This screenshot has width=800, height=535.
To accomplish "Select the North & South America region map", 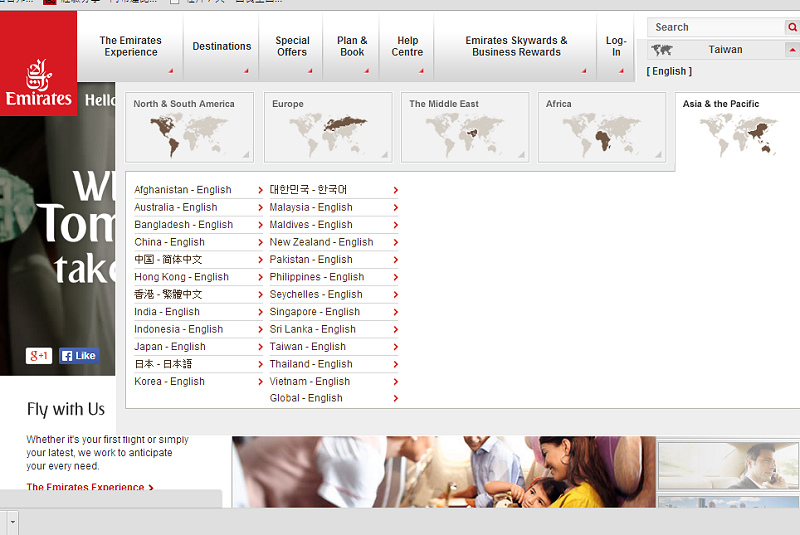I will [x=190, y=128].
